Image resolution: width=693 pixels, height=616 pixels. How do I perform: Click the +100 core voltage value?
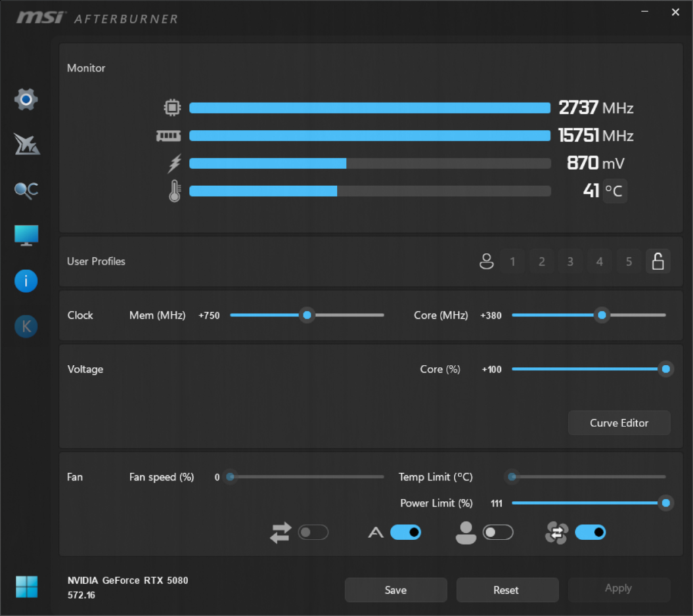[492, 369]
